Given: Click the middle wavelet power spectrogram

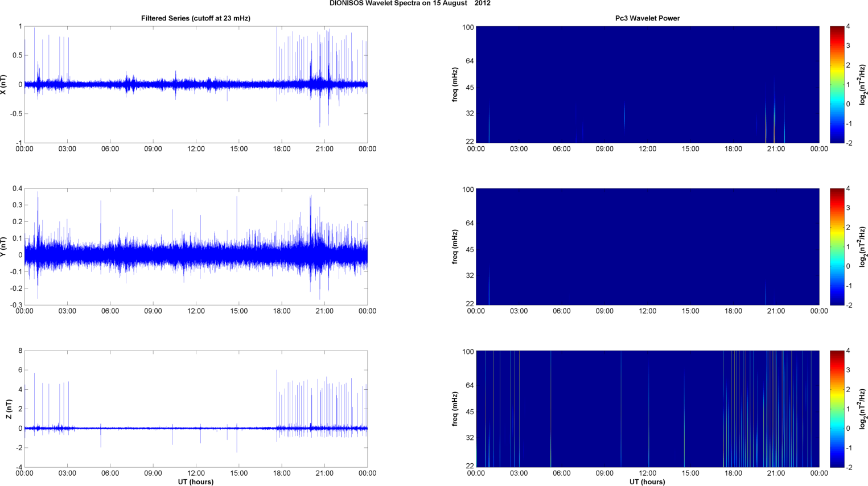Looking at the screenshot, I should pos(647,246).
